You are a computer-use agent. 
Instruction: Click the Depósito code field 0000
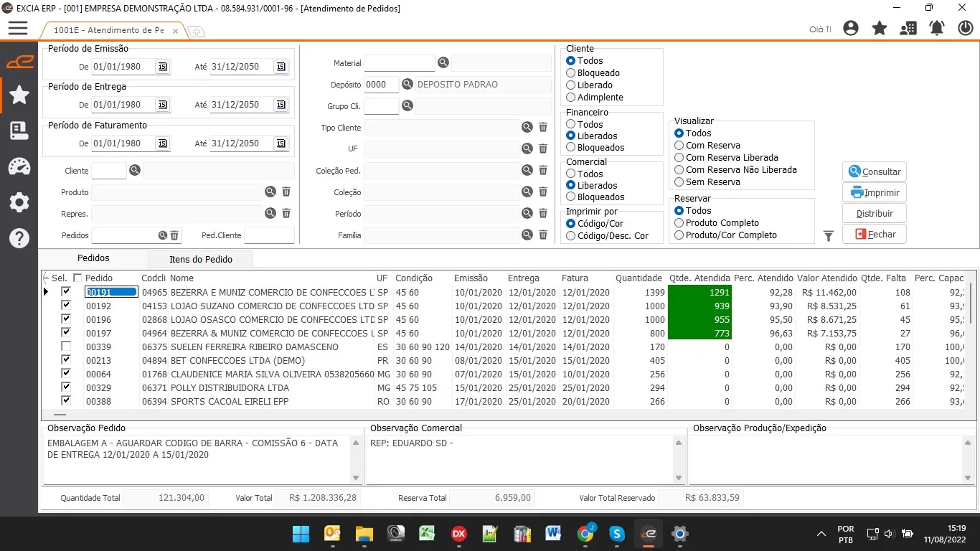(x=381, y=85)
